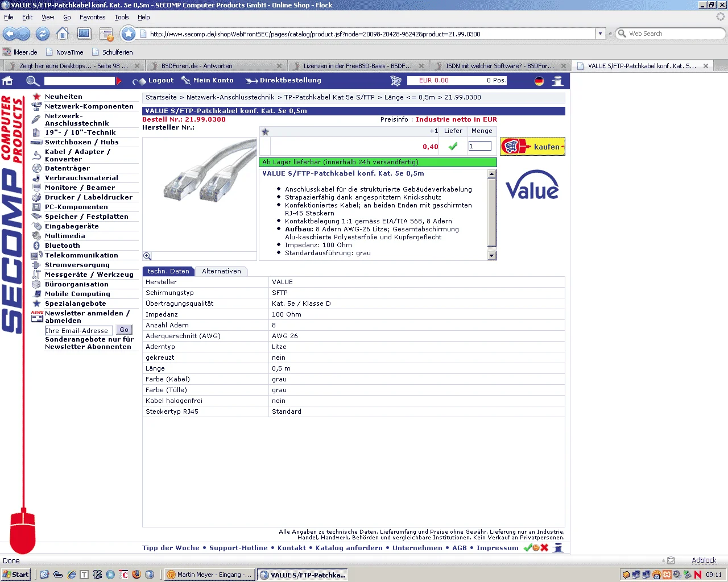
Task: Click the green availability checkmark
Action: (x=453, y=147)
